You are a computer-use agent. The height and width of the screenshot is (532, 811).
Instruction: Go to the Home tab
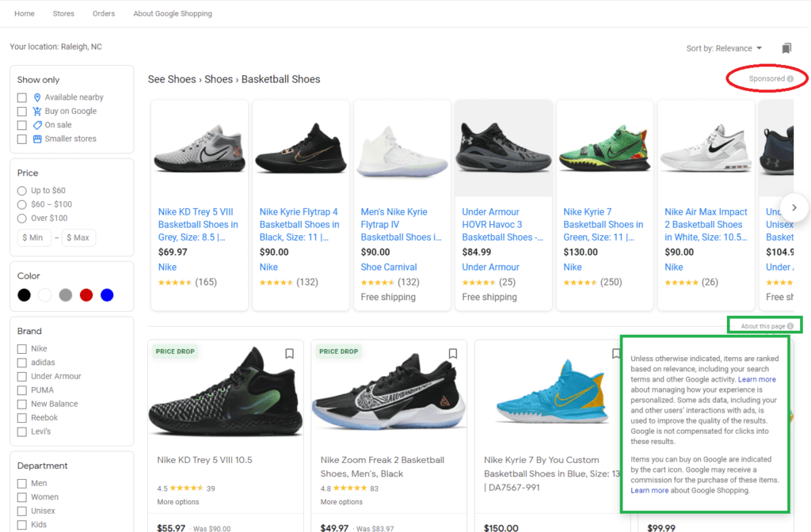click(25, 13)
